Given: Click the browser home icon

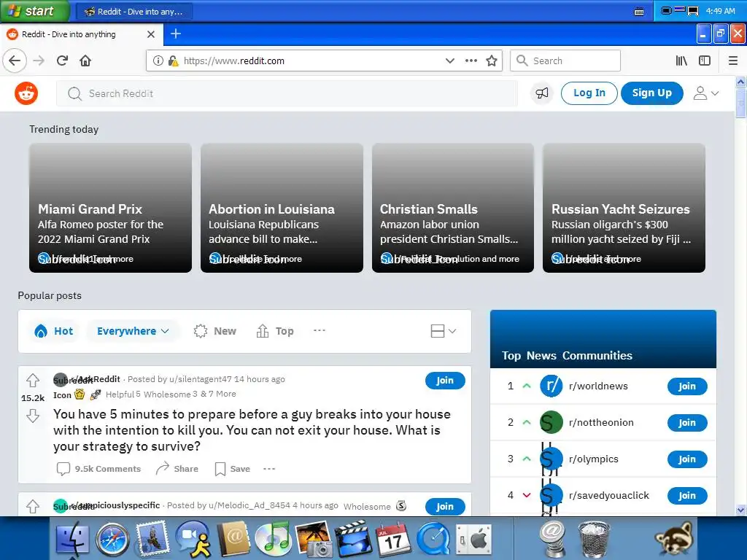Looking at the screenshot, I should [x=85, y=61].
